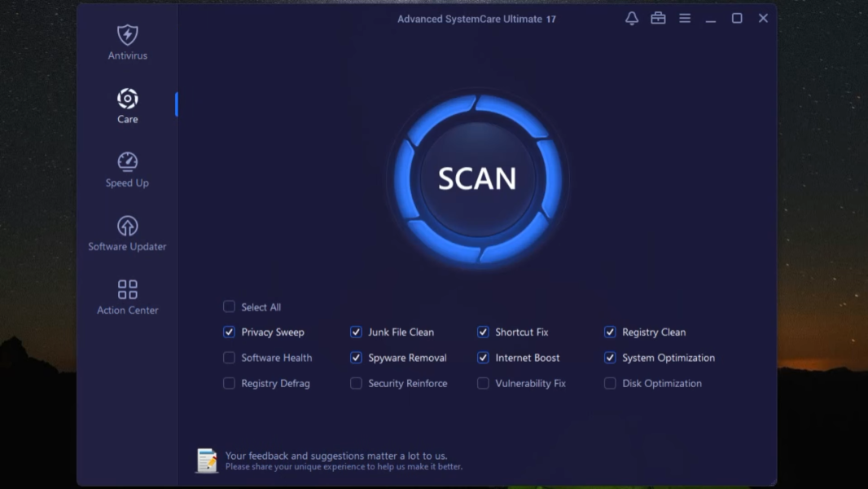
Task: Uncheck Spyware Removal
Action: 356,357
